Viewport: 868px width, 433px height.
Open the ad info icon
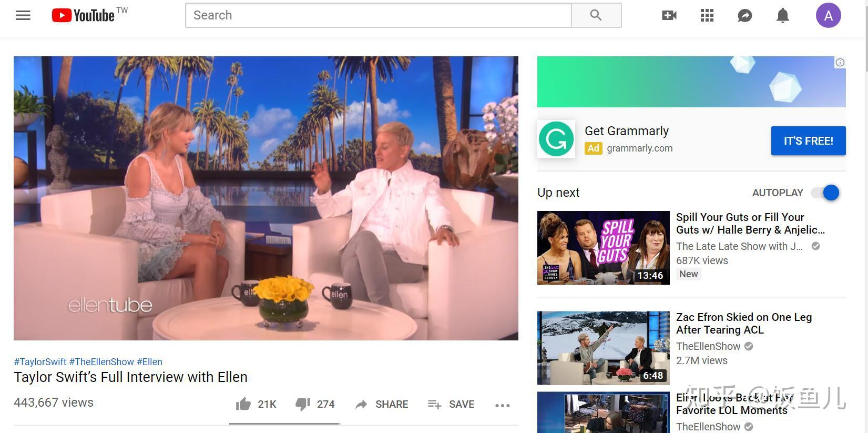tap(840, 62)
